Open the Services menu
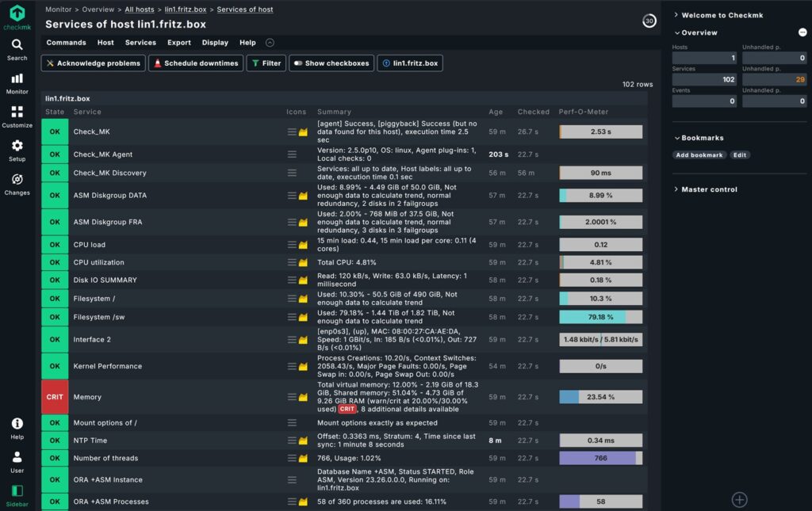 (140, 43)
